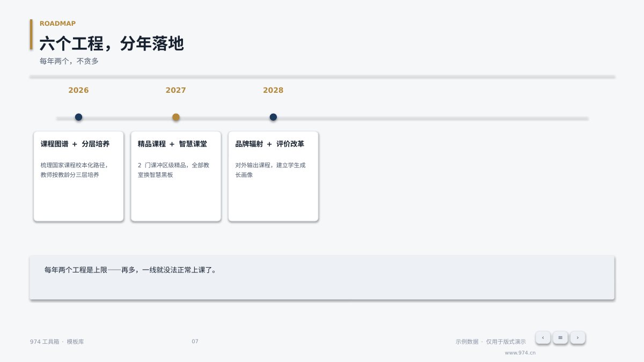Viewport: 644px width, 362px height.
Task: Click the page number 07
Action: (x=195, y=341)
